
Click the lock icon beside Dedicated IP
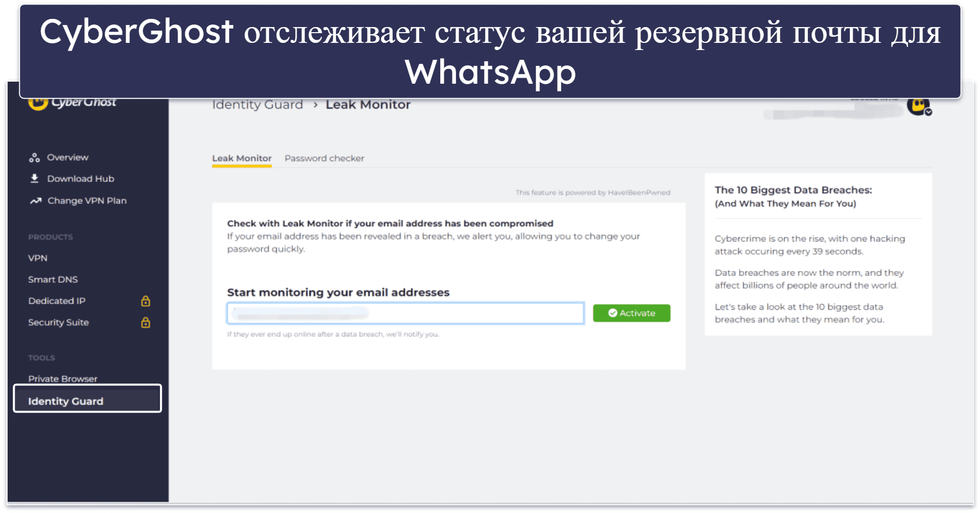[x=146, y=301]
